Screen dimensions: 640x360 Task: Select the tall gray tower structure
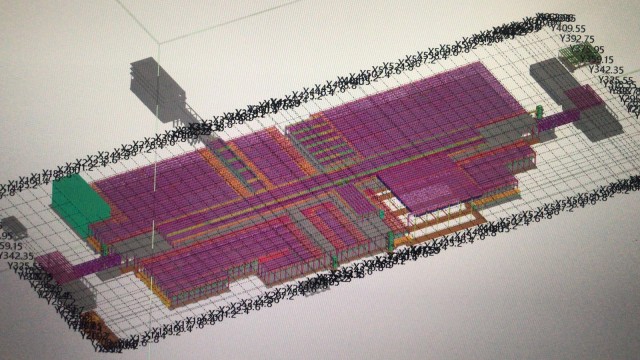(x=157, y=89)
